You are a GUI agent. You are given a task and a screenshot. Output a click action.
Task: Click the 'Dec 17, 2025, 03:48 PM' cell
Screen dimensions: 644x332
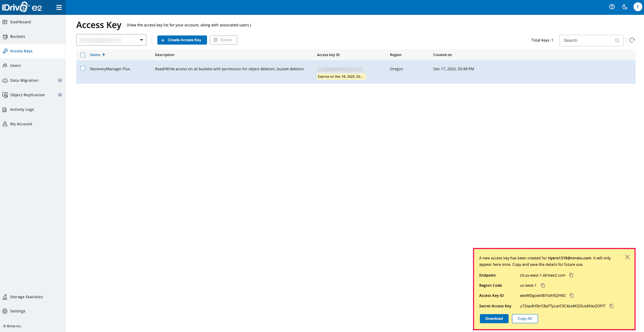coord(454,69)
